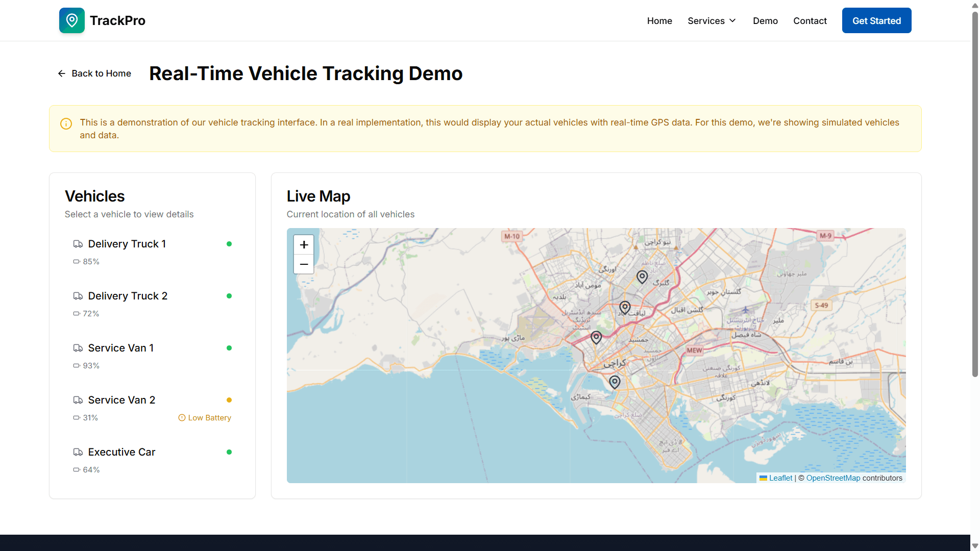
Task: Click the MEW label on map
Action: click(x=694, y=350)
